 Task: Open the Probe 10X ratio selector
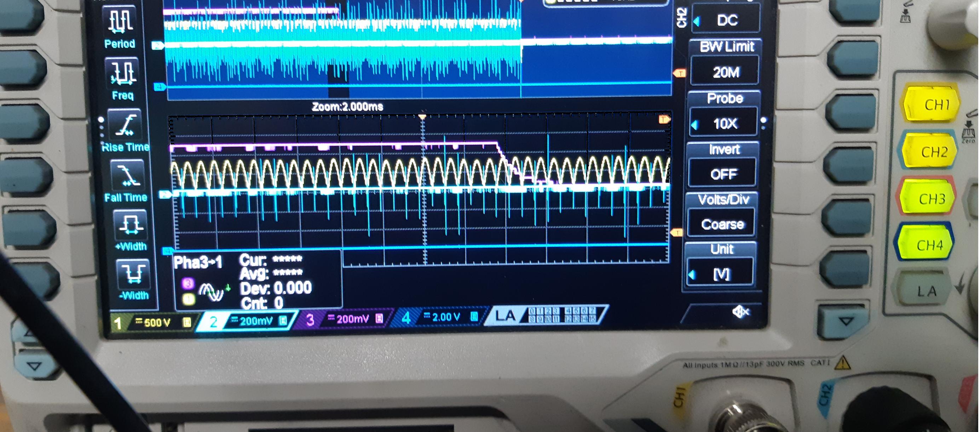[x=724, y=123]
